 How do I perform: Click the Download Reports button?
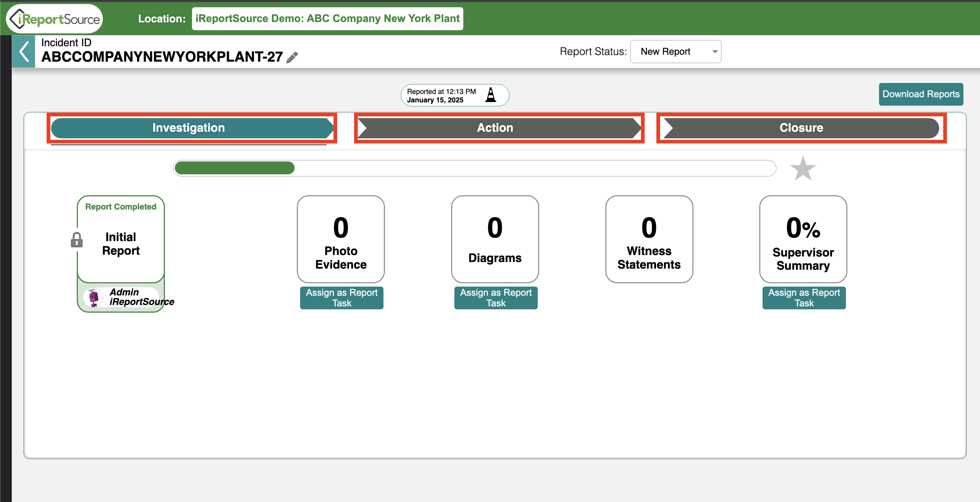pos(920,94)
